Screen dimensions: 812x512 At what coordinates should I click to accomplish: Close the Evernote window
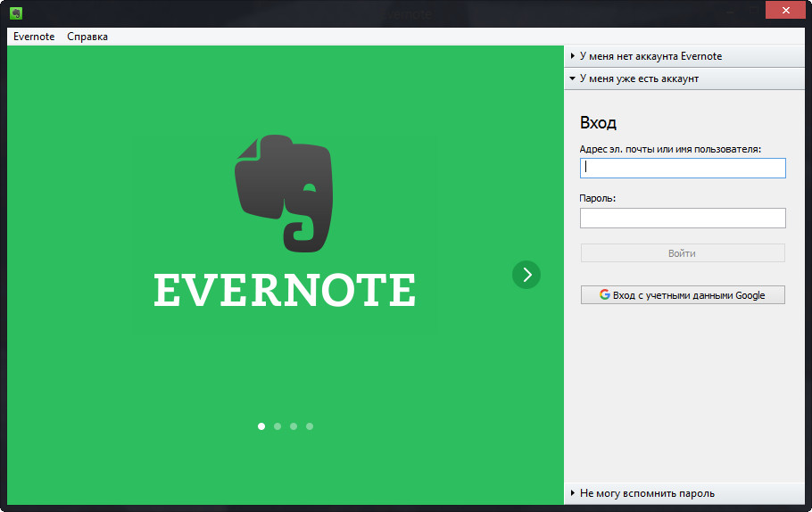point(785,10)
